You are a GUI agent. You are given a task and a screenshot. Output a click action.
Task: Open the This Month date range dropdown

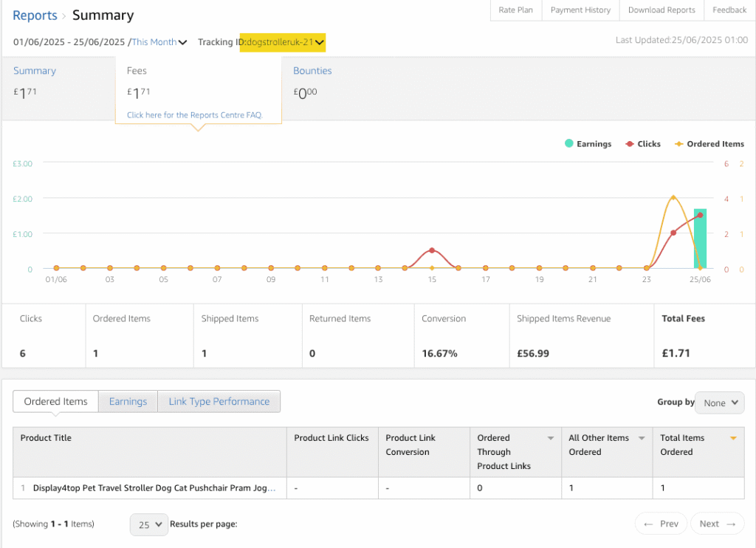coord(159,42)
